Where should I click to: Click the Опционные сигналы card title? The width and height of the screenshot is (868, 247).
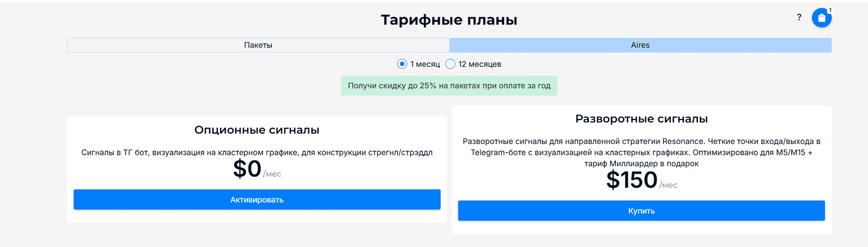(x=257, y=130)
